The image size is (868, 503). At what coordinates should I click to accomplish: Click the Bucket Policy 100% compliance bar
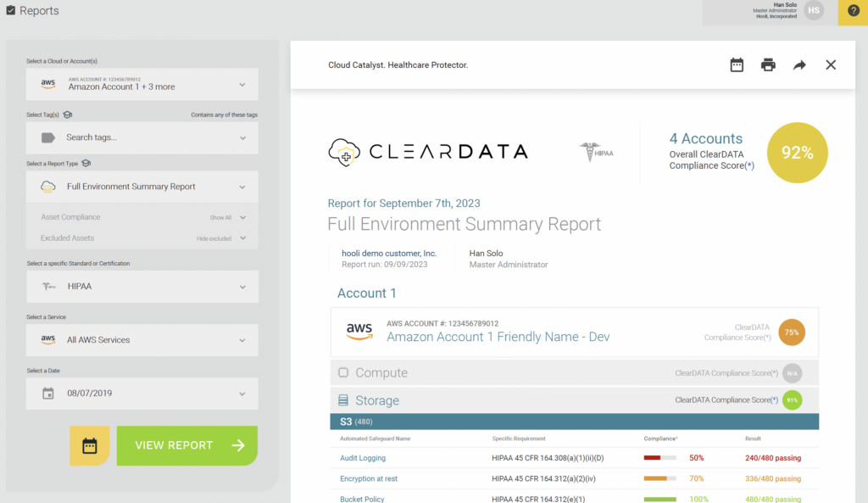pos(659,499)
